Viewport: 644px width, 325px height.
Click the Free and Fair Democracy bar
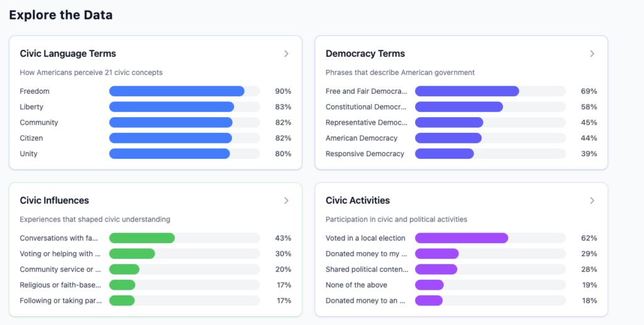(x=467, y=91)
